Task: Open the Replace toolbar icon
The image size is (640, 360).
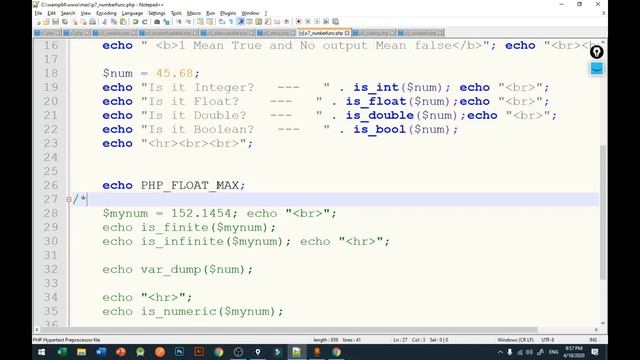Action: 166,21
